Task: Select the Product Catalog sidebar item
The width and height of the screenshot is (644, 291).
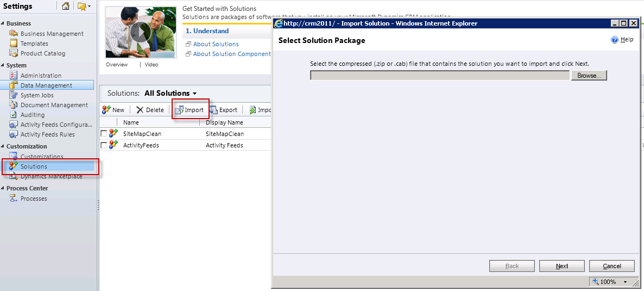Action: pos(42,53)
